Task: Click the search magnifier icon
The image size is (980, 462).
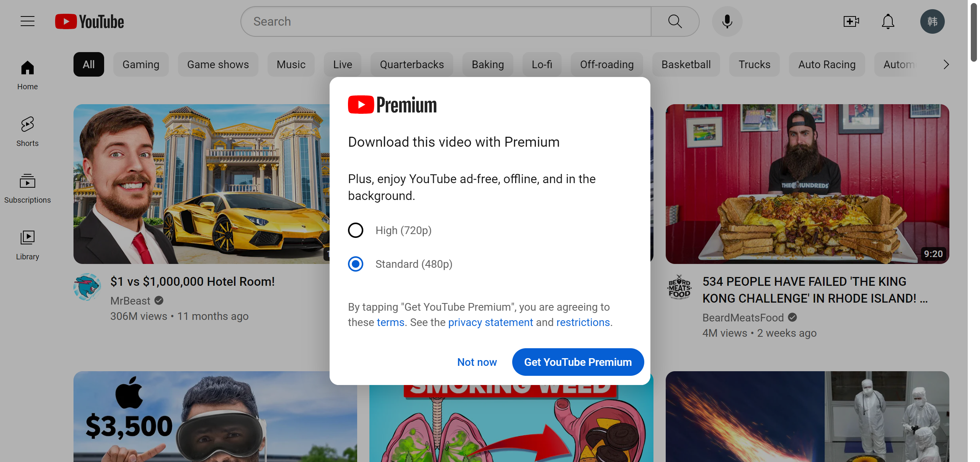Action: coord(675,21)
